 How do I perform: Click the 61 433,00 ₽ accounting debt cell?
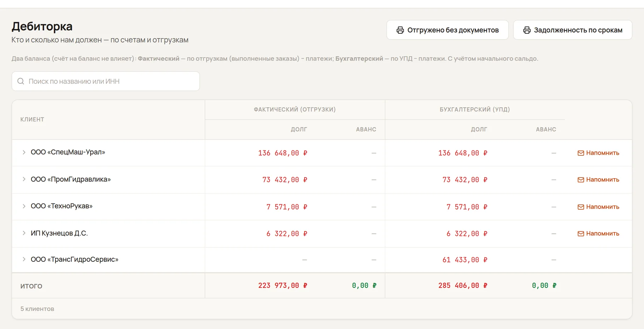465,260
